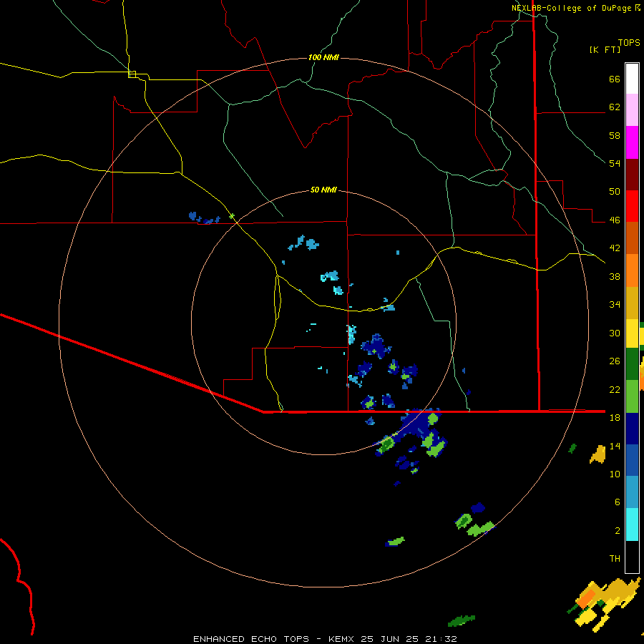Click the white swatch atop the tops scale
Screen dimensions: 644x644
coord(632,79)
